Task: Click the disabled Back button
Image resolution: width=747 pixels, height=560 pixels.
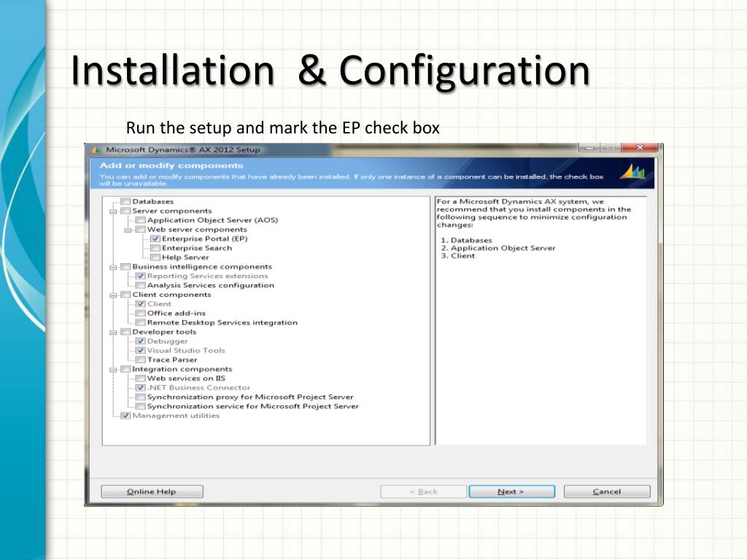Action: [424, 491]
